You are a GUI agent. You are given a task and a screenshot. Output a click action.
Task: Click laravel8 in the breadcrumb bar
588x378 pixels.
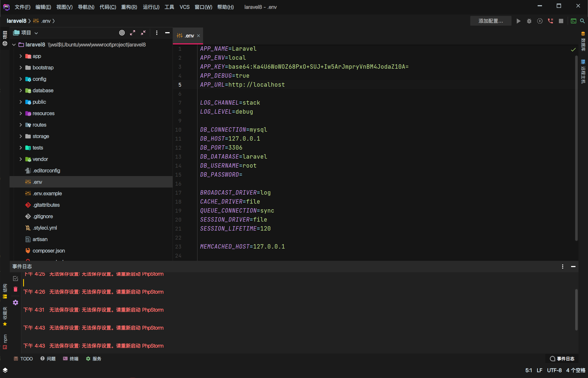16,21
